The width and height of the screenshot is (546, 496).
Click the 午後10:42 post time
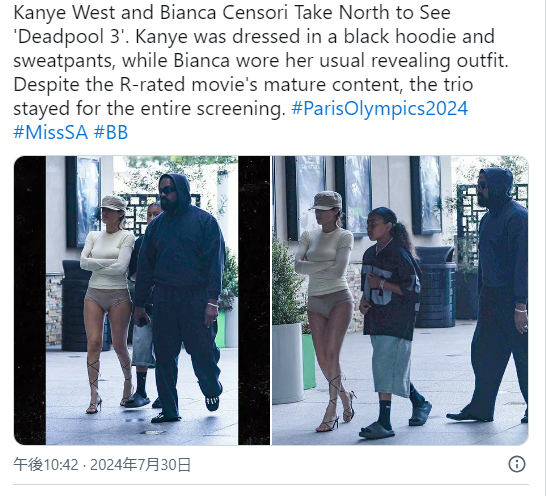46,465
